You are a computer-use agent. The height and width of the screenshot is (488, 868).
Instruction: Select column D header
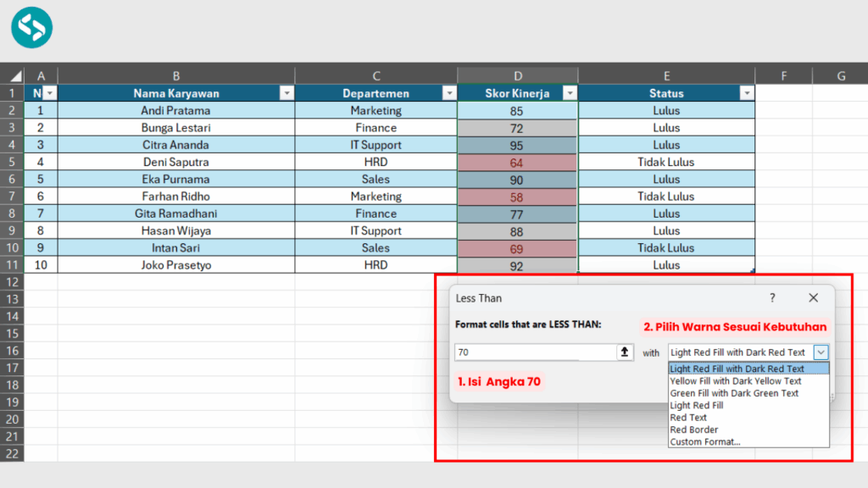pos(517,76)
